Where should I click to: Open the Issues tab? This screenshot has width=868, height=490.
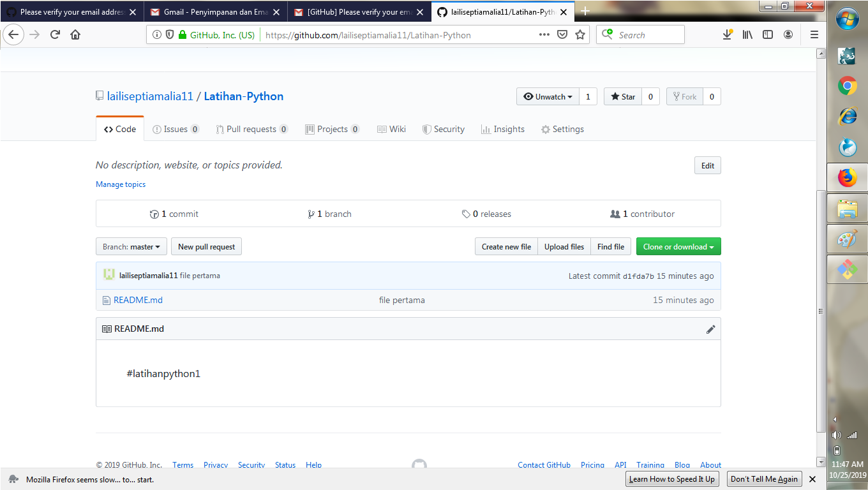tap(176, 129)
